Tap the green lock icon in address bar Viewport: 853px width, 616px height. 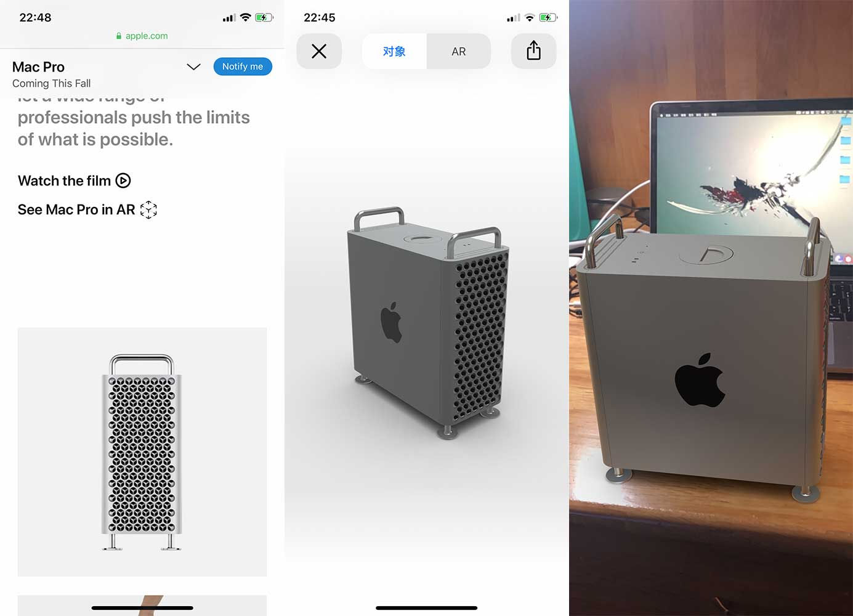pyautogui.click(x=119, y=36)
